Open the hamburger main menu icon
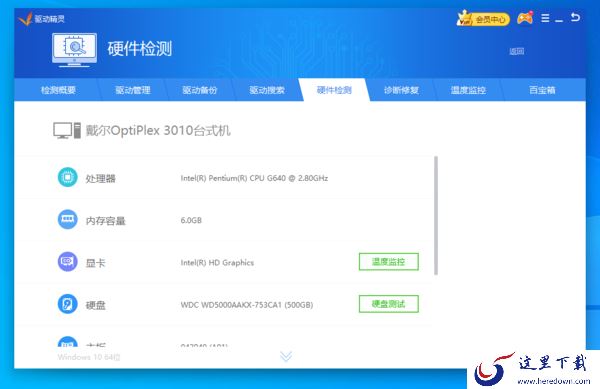The image size is (600, 389). pyautogui.click(x=545, y=18)
